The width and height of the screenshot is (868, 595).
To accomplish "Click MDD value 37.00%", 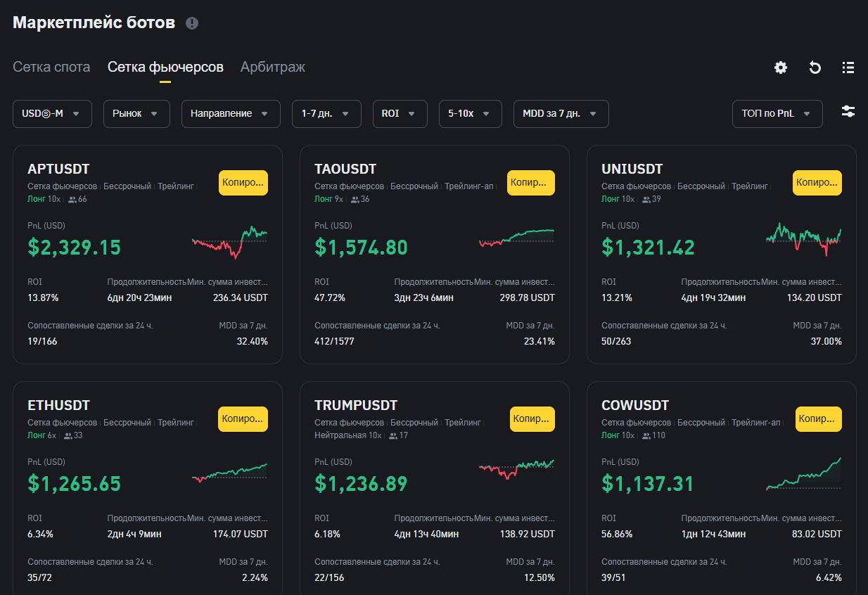I will click(826, 341).
